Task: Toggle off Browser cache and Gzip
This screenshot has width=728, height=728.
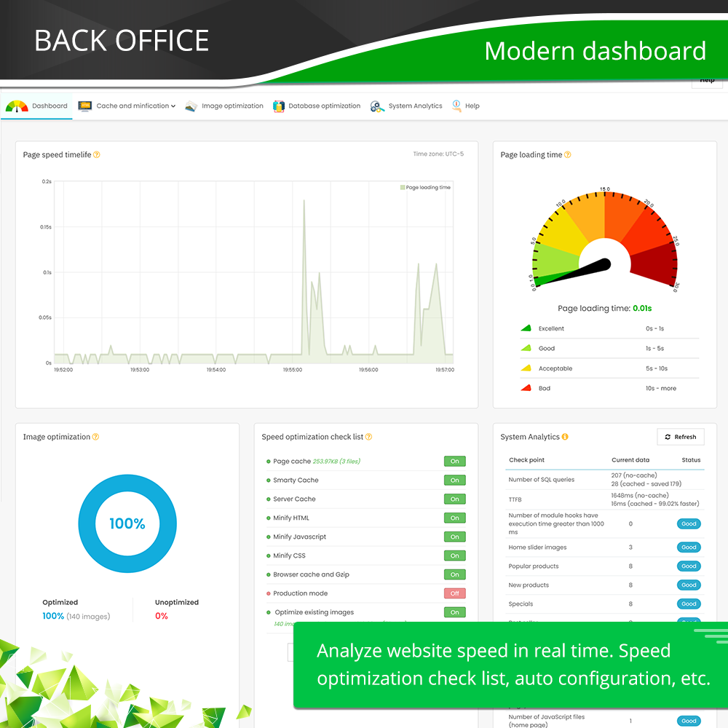Action: pos(454,574)
